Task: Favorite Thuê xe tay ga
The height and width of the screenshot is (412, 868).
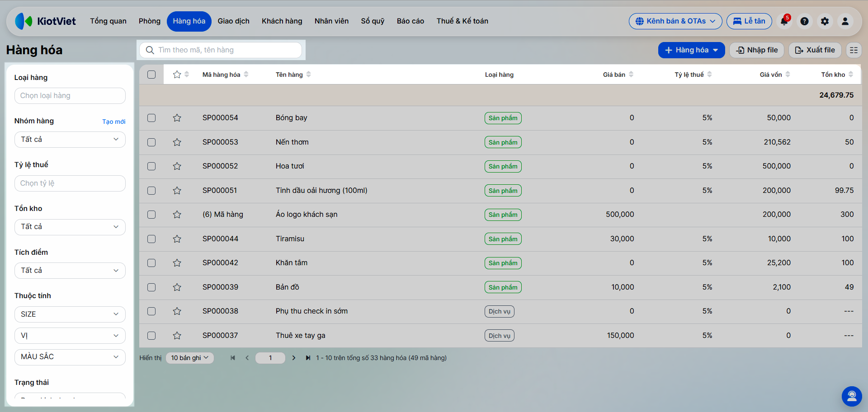Action: (177, 336)
